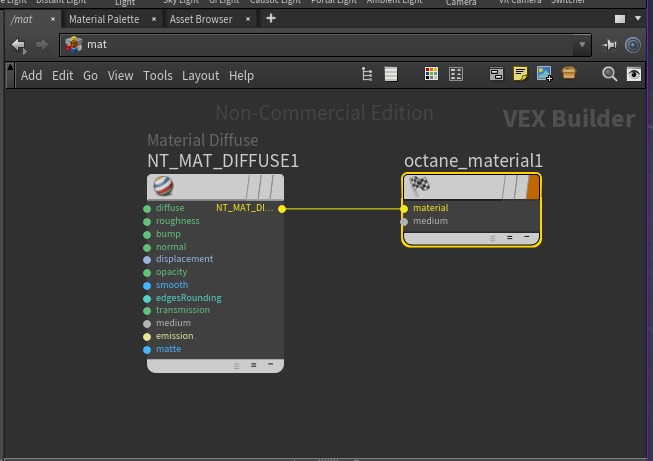Click the node shapes grid icon
The height and width of the screenshot is (461, 653).
(x=456, y=75)
